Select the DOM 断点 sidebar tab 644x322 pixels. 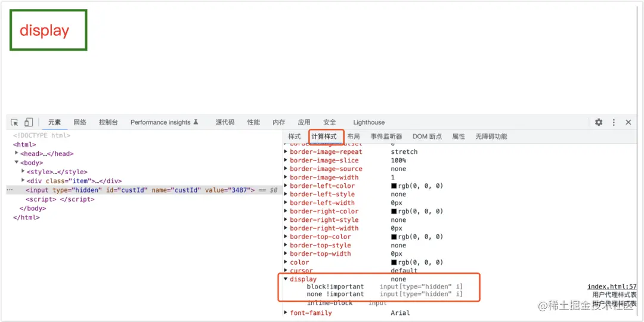tap(427, 137)
